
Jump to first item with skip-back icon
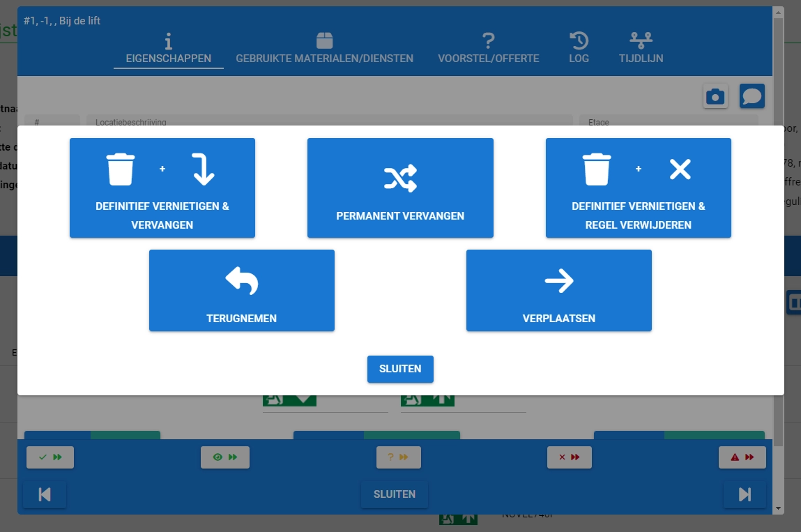[x=45, y=494]
